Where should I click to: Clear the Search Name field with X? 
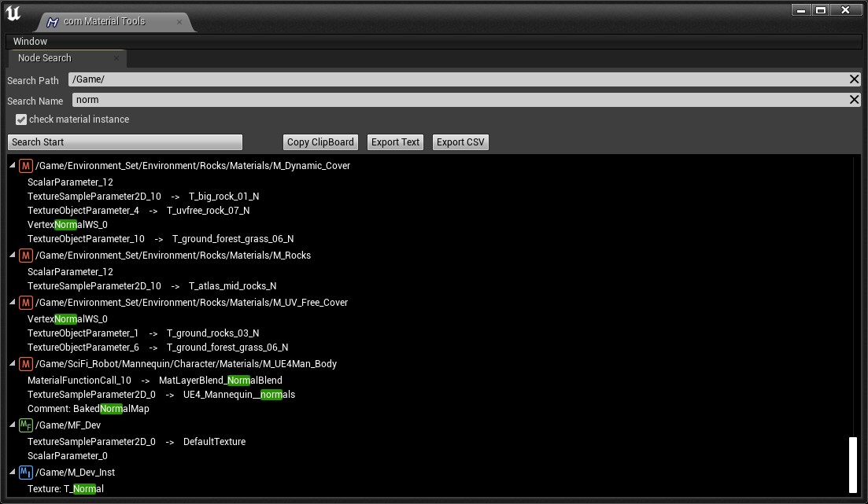tap(854, 100)
